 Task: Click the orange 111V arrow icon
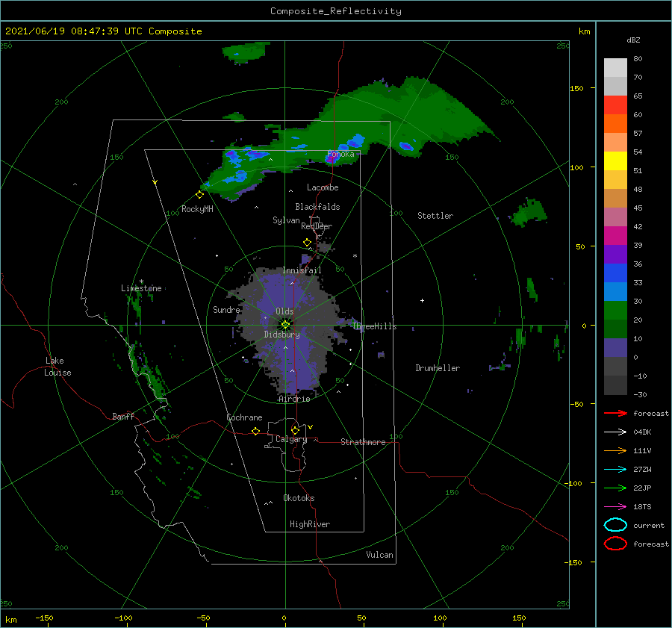coord(615,450)
